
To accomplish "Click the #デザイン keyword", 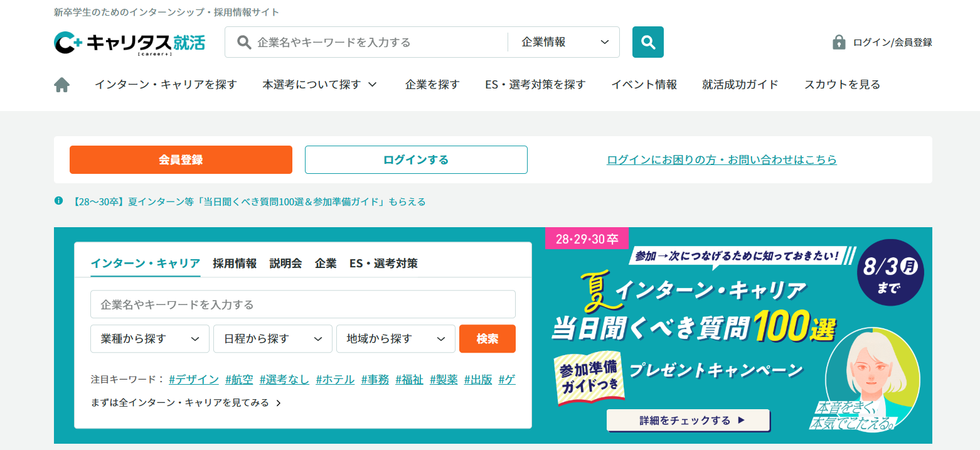I will pos(194,379).
